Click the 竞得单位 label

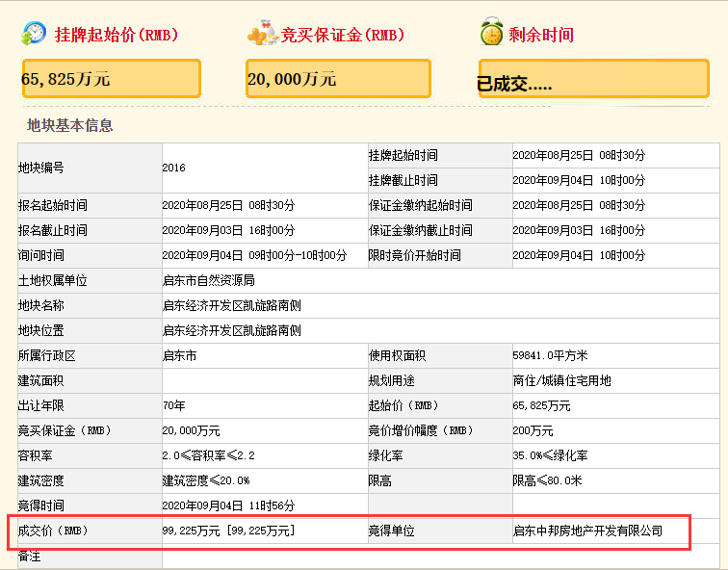click(x=391, y=531)
